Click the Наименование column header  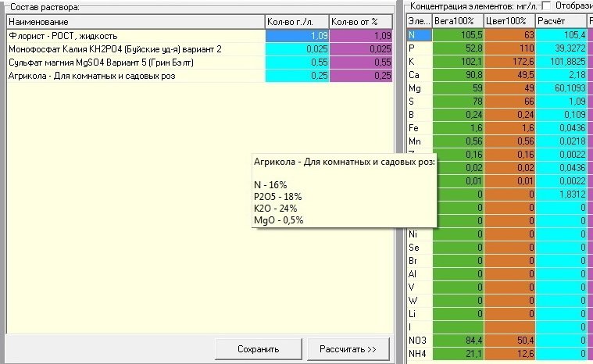136,22
